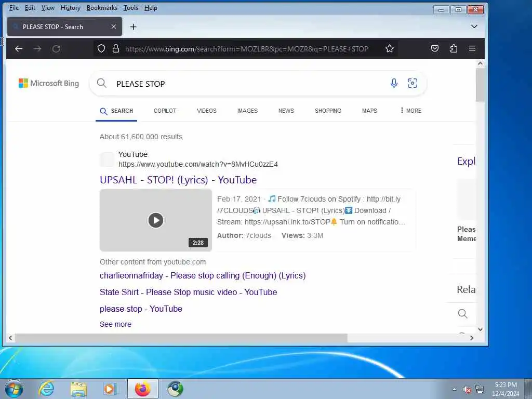Click the vertical scrollbar down arrow
The height and width of the screenshot is (399, 532).
[x=480, y=329]
